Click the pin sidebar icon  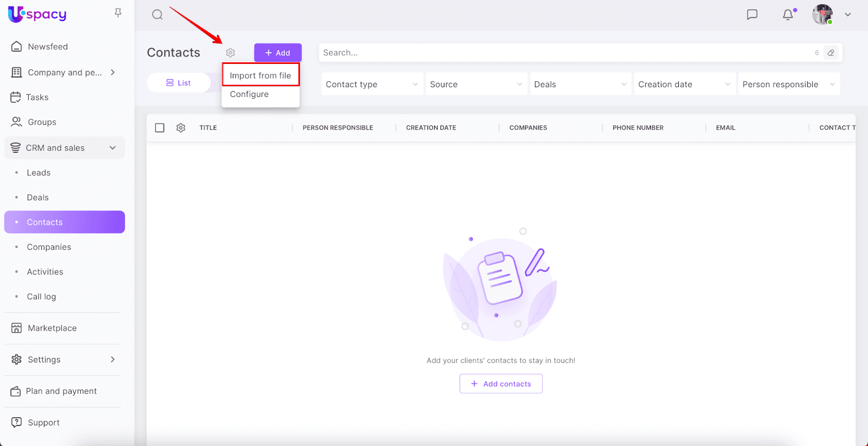click(x=118, y=13)
